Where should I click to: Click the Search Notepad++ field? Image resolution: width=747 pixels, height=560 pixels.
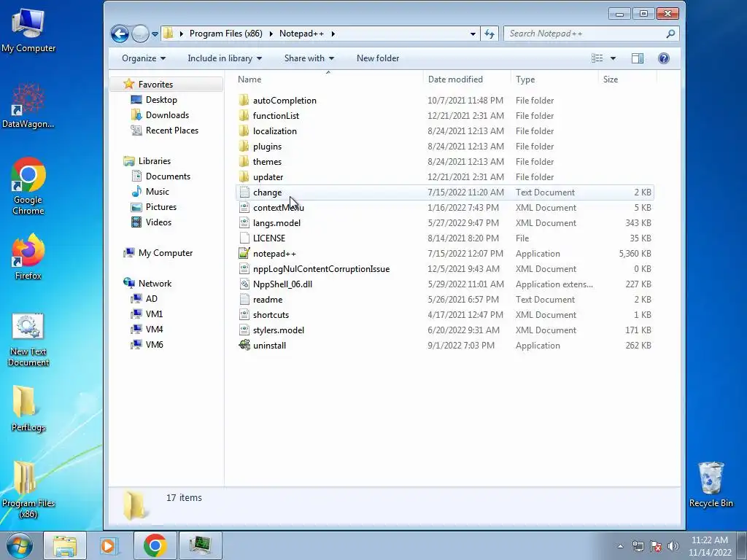pyautogui.click(x=591, y=34)
